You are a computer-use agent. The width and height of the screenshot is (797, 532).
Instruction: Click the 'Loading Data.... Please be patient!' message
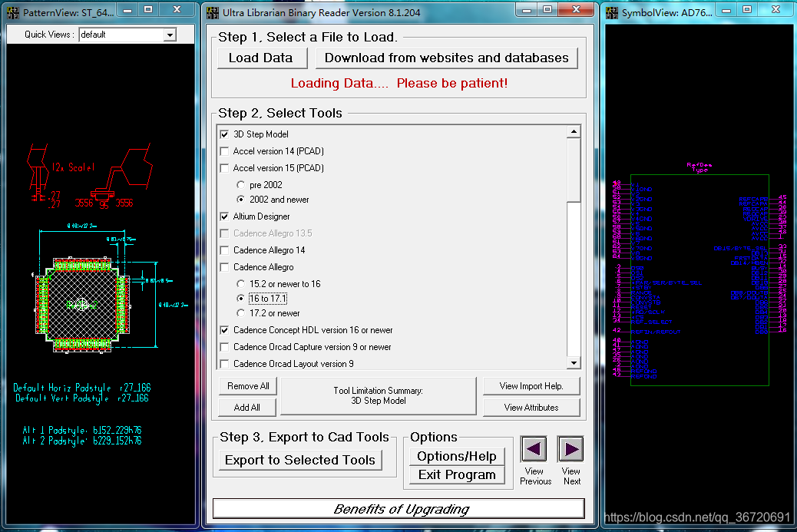pos(399,84)
